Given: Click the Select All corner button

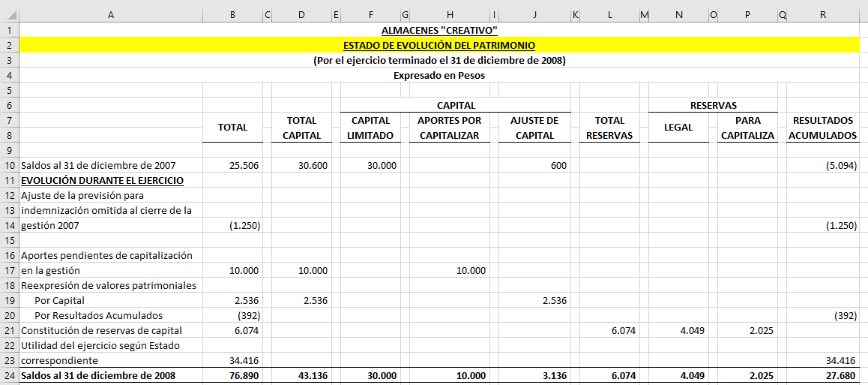Looking at the screenshot, I should coord(9,14).
